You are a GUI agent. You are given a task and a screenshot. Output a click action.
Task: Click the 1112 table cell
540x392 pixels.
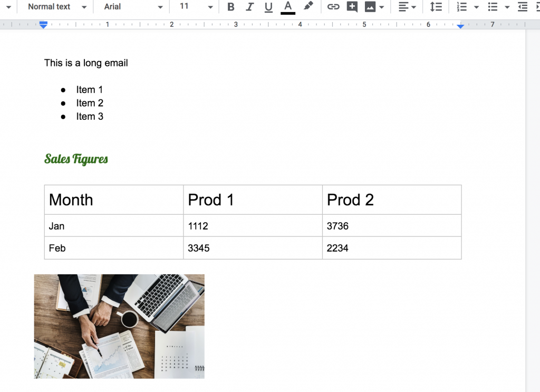click(x=253, y=226)
